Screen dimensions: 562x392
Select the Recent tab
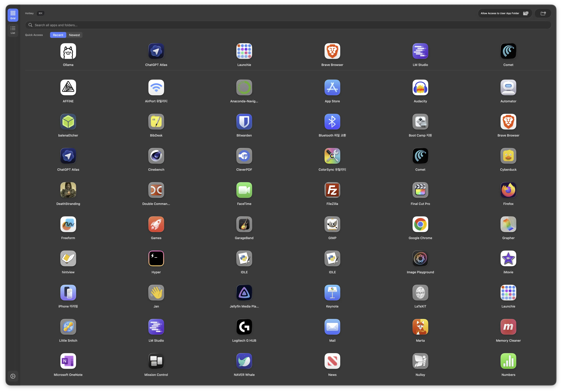(x=58, y=35)
